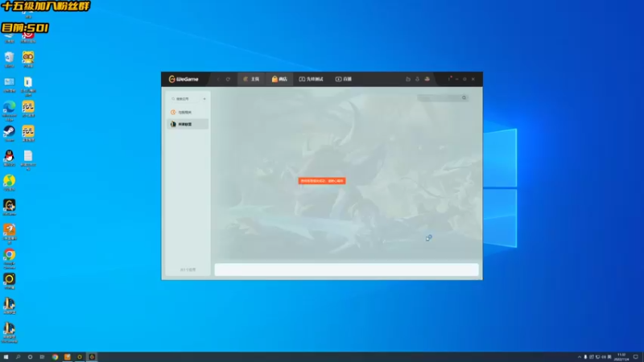Minimize the WeGame window
The height and width of the screenshot is (362, 644).
(457, 79)
